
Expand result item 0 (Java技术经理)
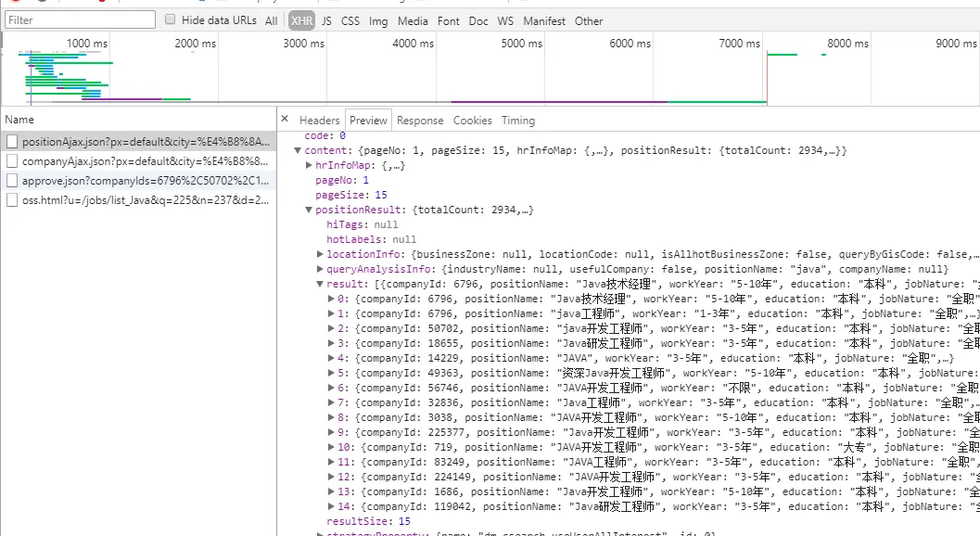(x=331, y=299)
